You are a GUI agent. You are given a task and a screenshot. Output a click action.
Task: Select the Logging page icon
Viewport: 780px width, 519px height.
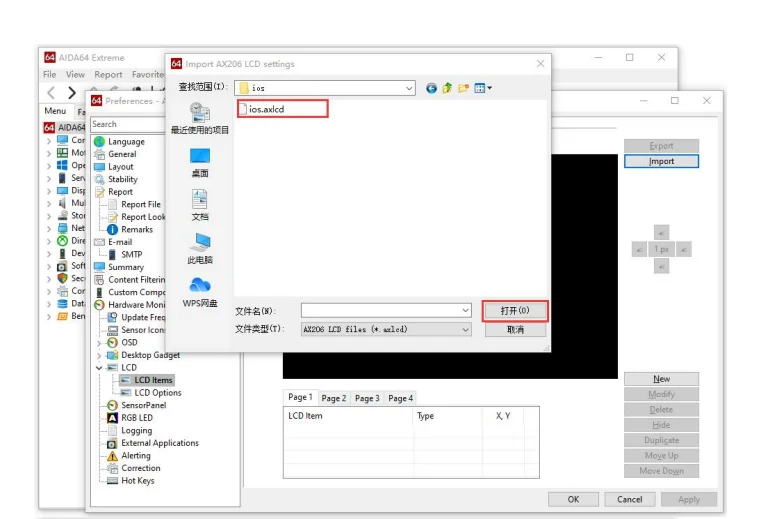(x=112, y=430)
